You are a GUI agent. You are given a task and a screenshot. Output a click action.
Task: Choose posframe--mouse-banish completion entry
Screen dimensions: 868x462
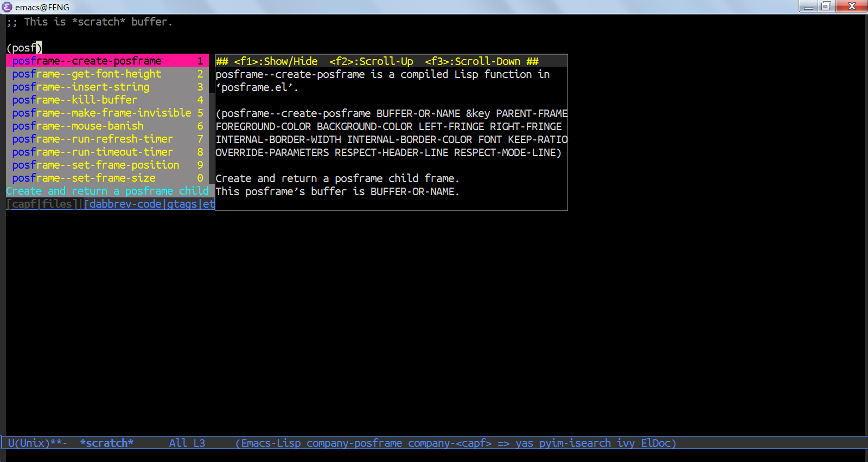[x=107, y=126]
